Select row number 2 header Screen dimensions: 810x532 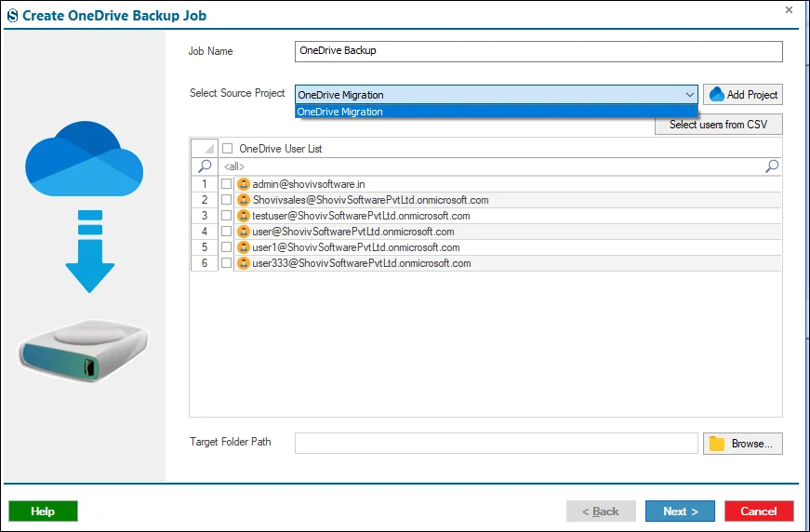coord(205,200)
